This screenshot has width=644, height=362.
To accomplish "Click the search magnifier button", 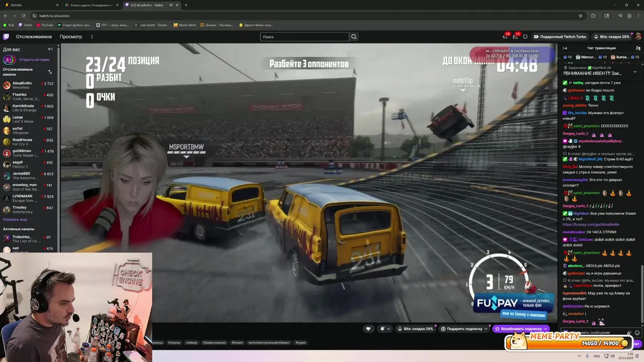I will pos(354,37).
